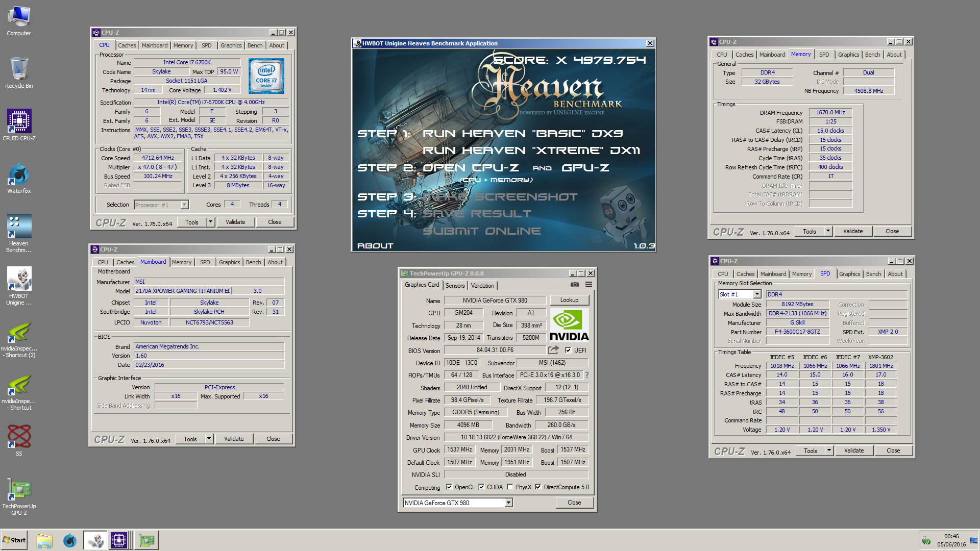
Task: Click SUBMIT ONLINE in HWBOT Heaven
Action: (x=482, y=231)
